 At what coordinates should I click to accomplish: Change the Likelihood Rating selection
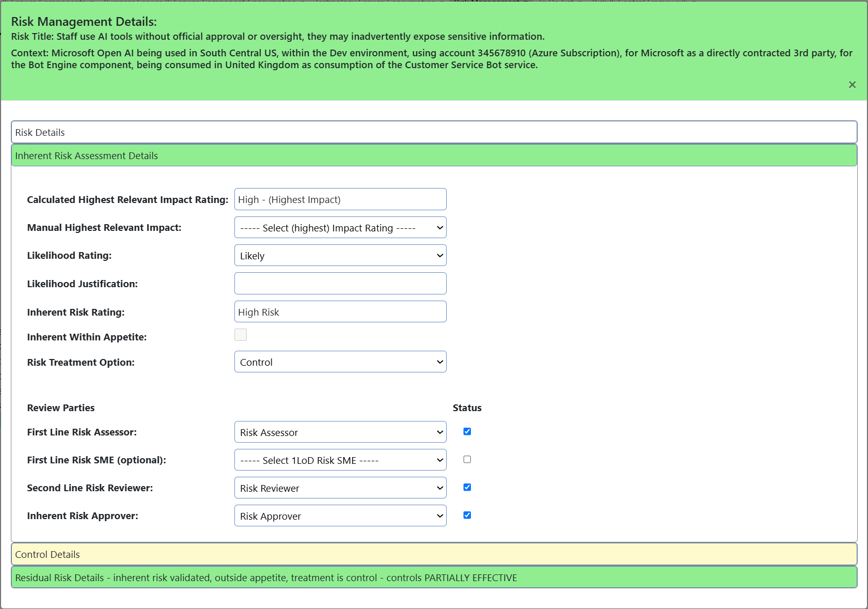point(340,255)
